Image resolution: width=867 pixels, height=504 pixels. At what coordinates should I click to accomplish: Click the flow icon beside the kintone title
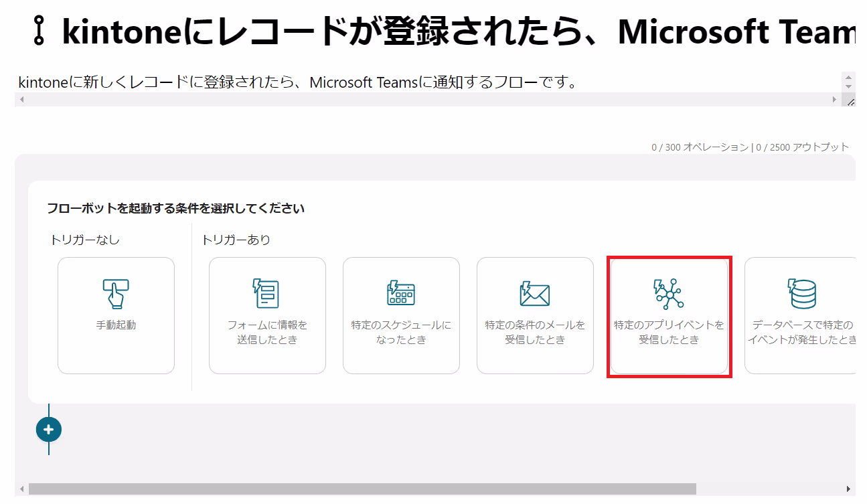click(39, 31)
